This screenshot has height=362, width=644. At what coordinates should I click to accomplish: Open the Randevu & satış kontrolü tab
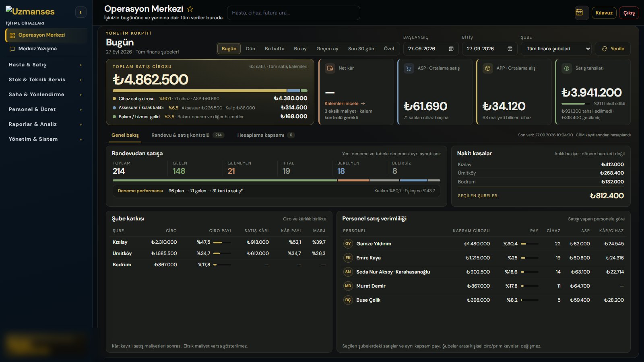(x=188, y=135)
